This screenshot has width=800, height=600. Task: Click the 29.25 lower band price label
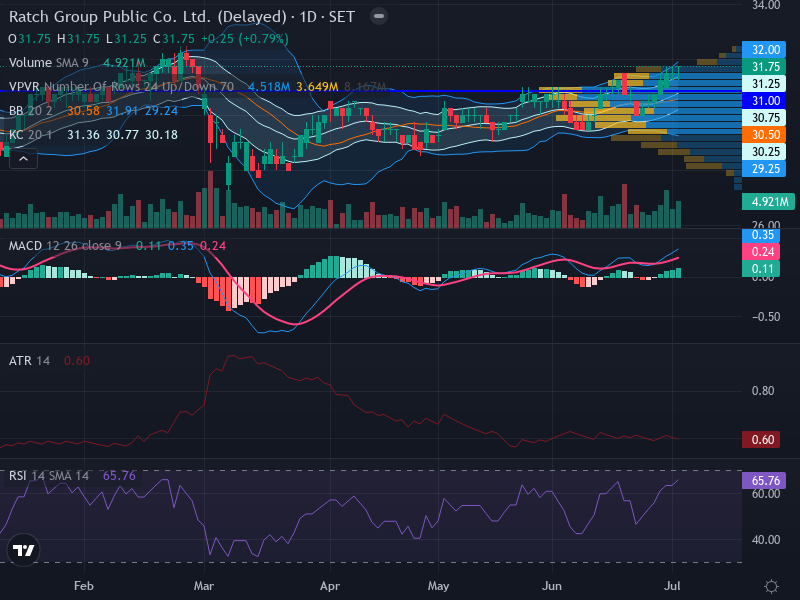764,169
